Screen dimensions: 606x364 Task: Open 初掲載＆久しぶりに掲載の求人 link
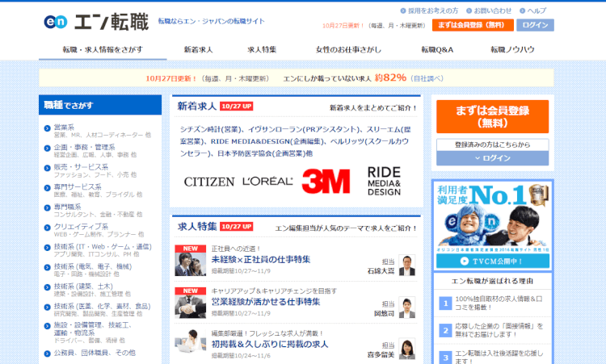[269, 345]
